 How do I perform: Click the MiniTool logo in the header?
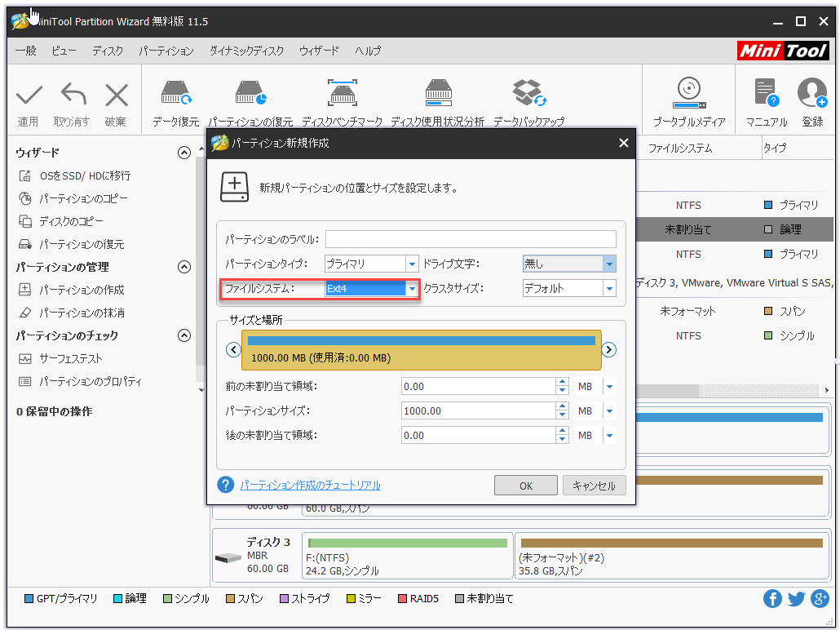(783, 51)
